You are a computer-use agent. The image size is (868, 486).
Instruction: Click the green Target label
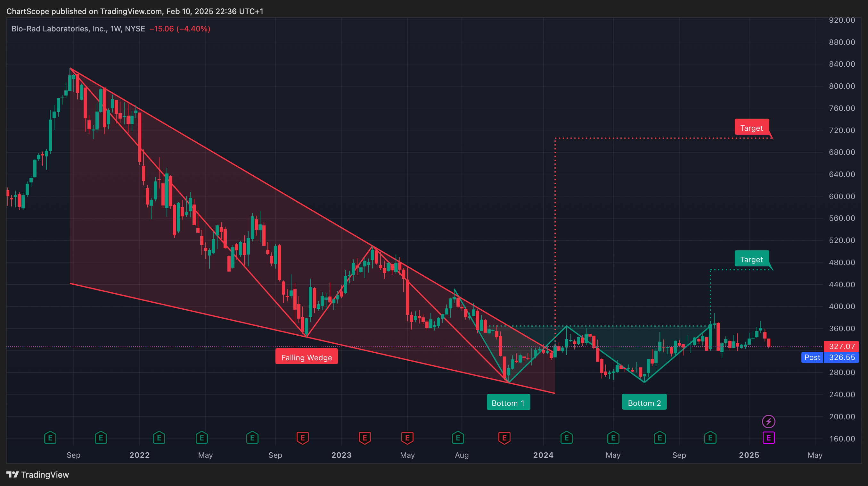coord(751,259)
